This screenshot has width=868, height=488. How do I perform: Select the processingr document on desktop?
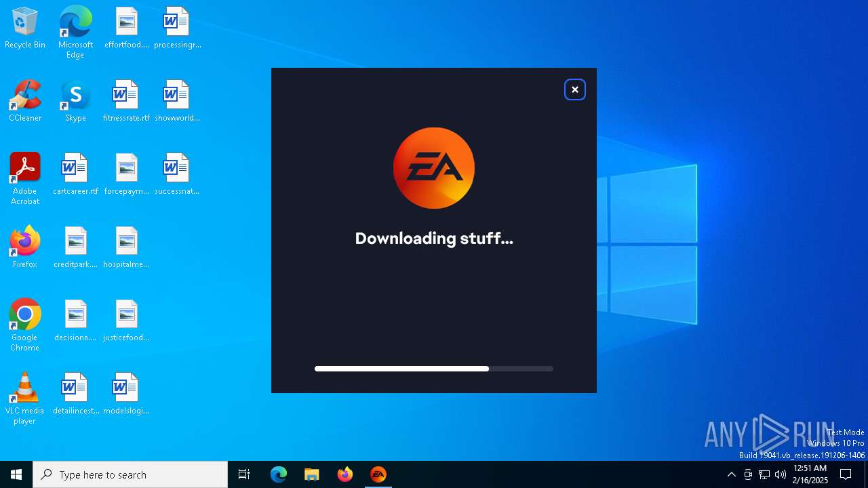[x=177, y=28]
